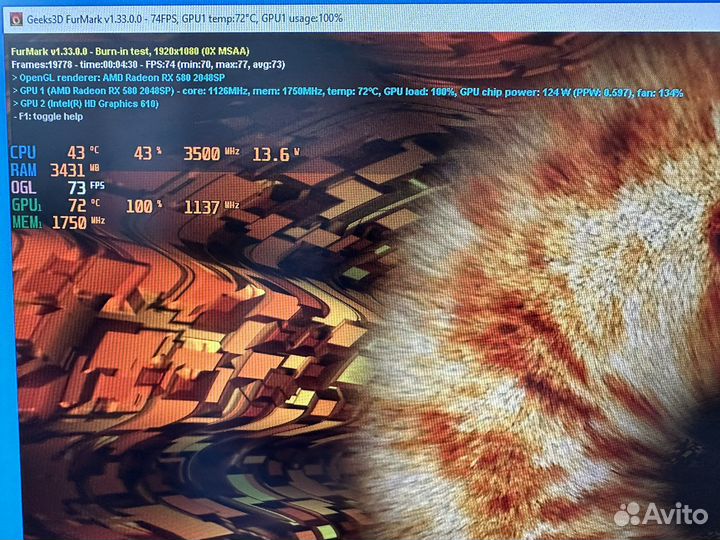
Task: Click the Avito logo watermark
Action: [627, 515]
